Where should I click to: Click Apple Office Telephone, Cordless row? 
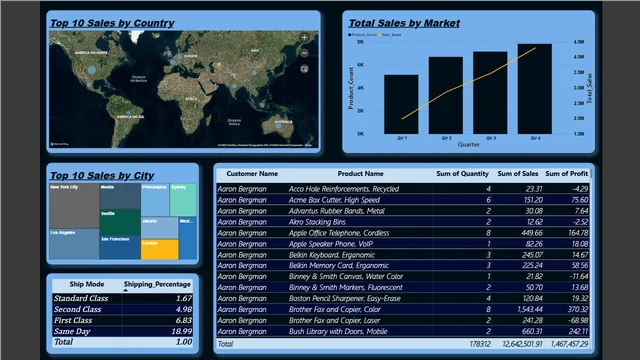click(x=403, y=233)
